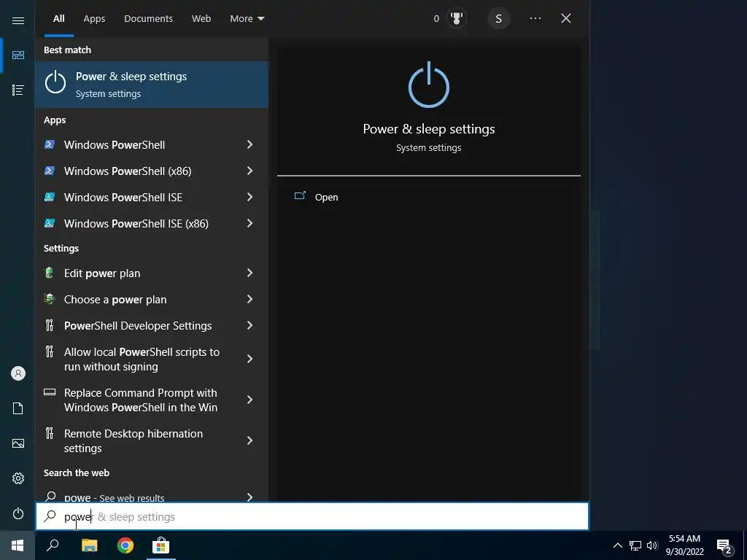The width and height of the screenshot is (747, 560).
Task: Click the Power & sleep settings preview title
Action: tap(429, 129)
